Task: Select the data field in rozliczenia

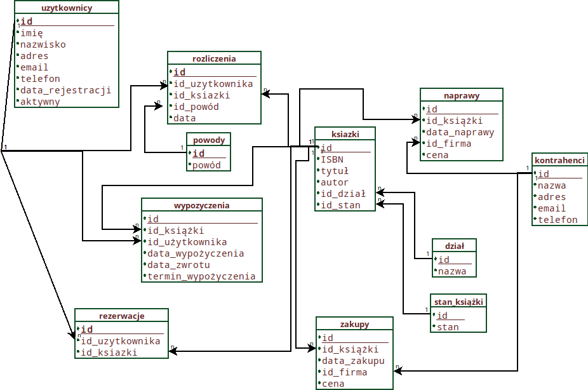Action: click(x=184, y=119)
